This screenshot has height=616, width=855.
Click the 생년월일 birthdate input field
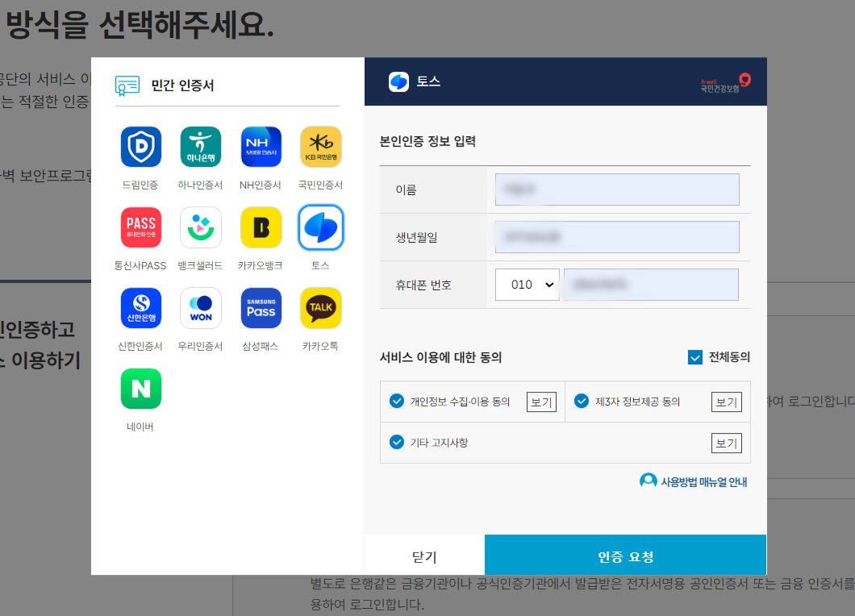[x=617, y=237]
